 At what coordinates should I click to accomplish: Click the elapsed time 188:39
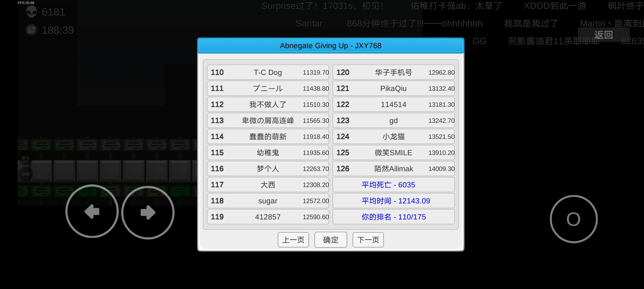tap(58, 30)
